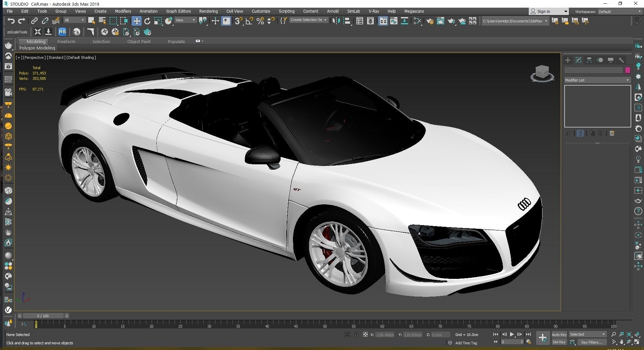Viewport: 644px width, 350px height.
Task: Open the Rendering menu
Action: [208, 11]
